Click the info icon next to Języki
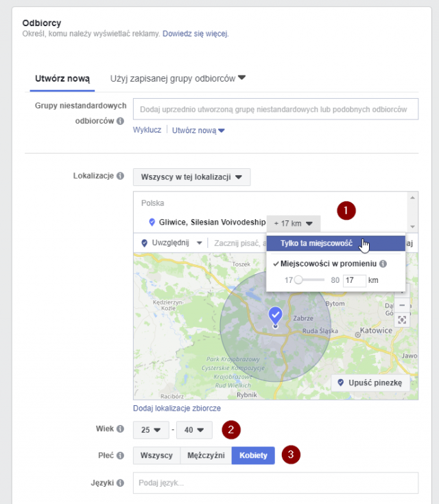 point(120,483)
